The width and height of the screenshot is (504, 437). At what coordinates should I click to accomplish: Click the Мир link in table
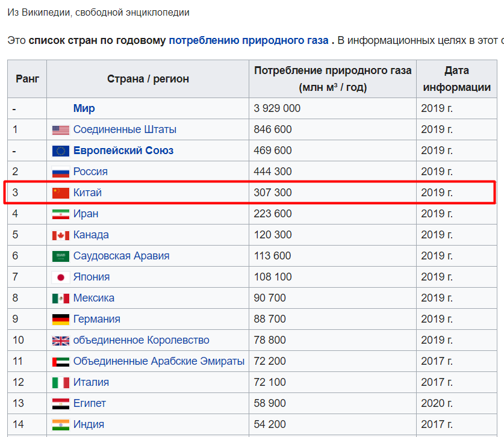click(84, 108)
